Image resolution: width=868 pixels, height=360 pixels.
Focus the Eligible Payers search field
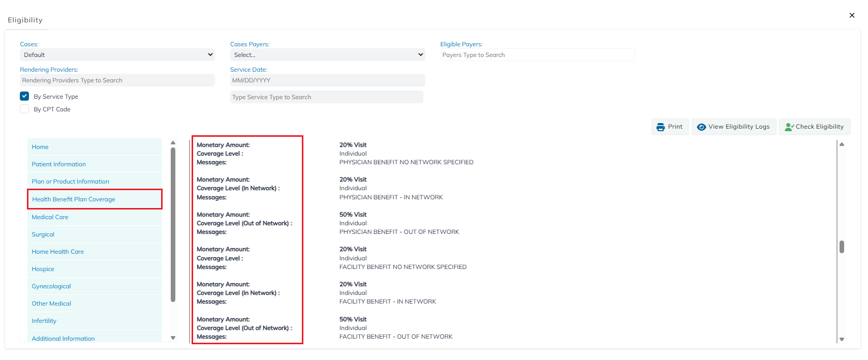538,55
